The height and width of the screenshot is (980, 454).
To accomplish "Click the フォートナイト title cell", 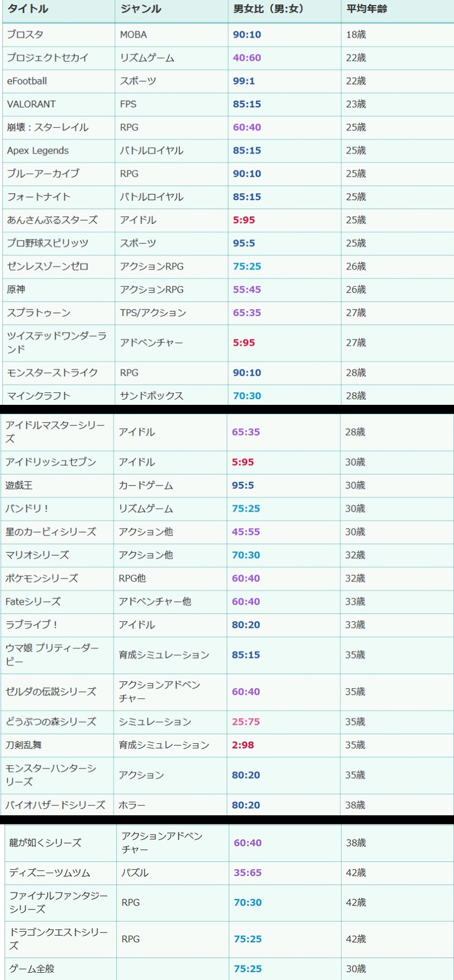I will (58, 197).
